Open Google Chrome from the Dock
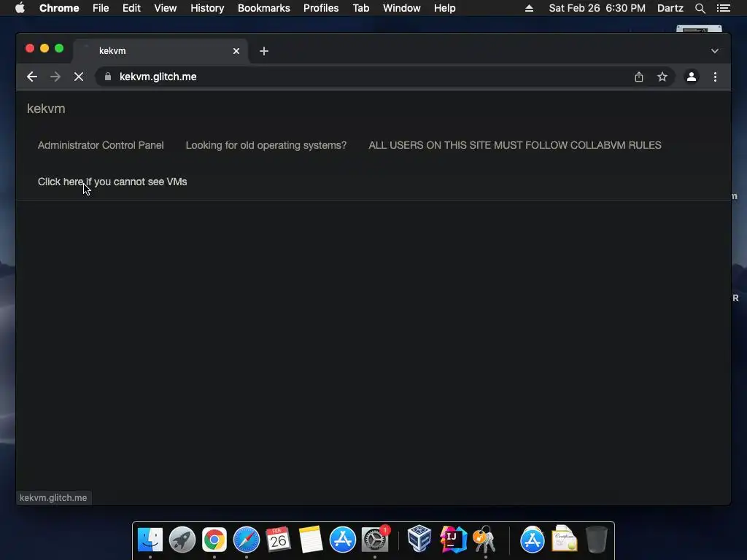 pos(214,540)
